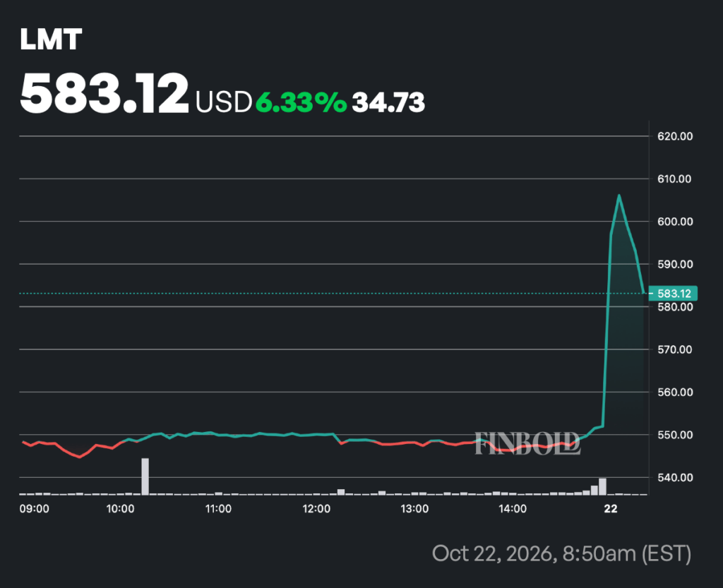Click the 560.00 price axis label
Image resolution: width=723 pixels, height=588 pixels.
675,392
